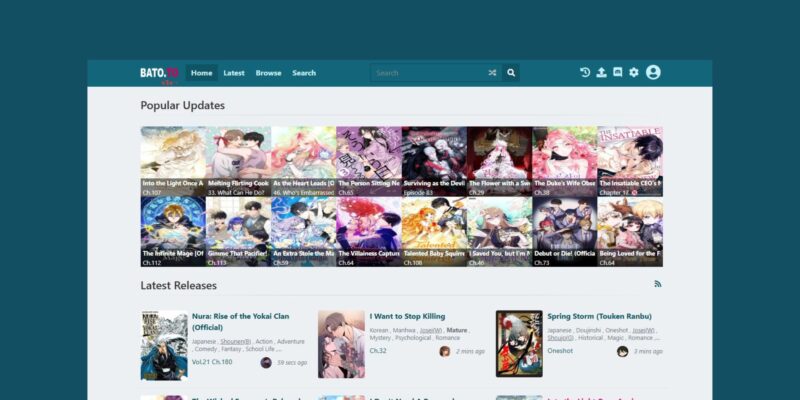This screenshot has width=800, height=400.
Task: Open the comments panel icon in header
Action: [617, 72]
